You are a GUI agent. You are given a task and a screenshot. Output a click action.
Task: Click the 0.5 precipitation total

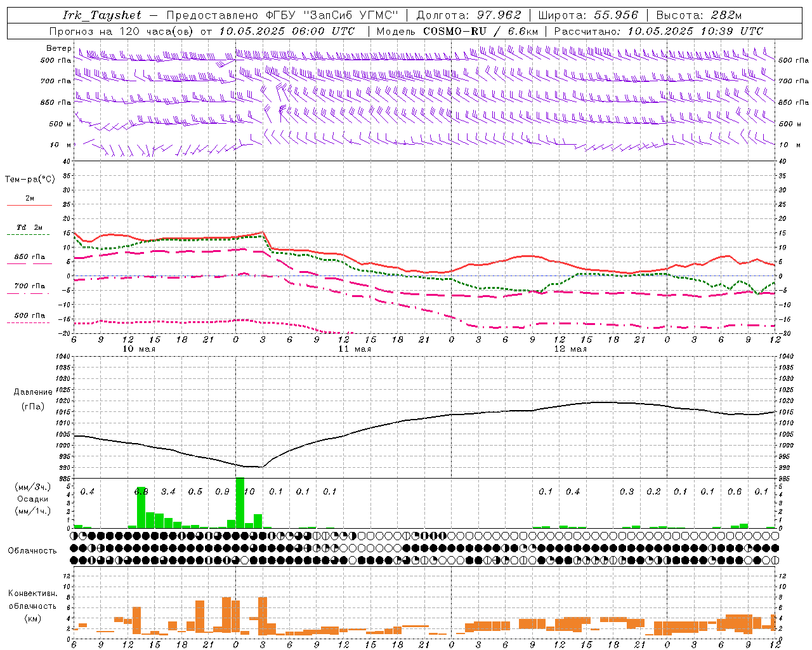[x=195, y=491]
